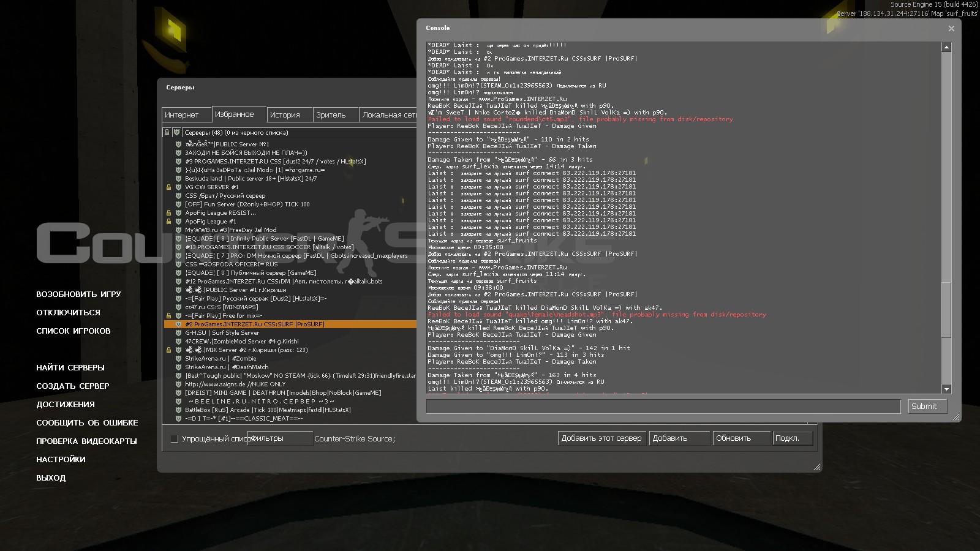Click lock icon of VG CW SERVER #1
The height and width of the screenshot is (551, 980).
pyautogui.click(x=168, y=187)
